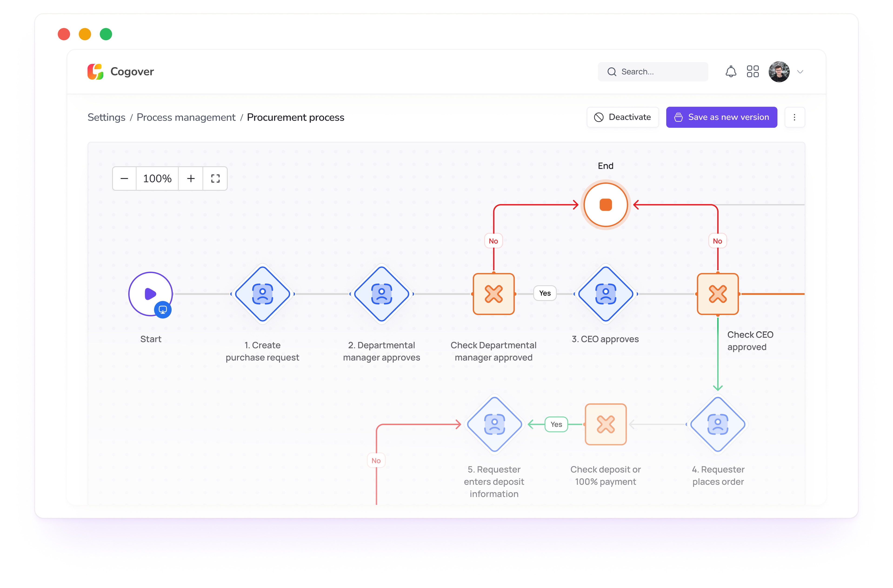Select the Create purchase request node
893x588 pixels.
click(x=262, y=294)
